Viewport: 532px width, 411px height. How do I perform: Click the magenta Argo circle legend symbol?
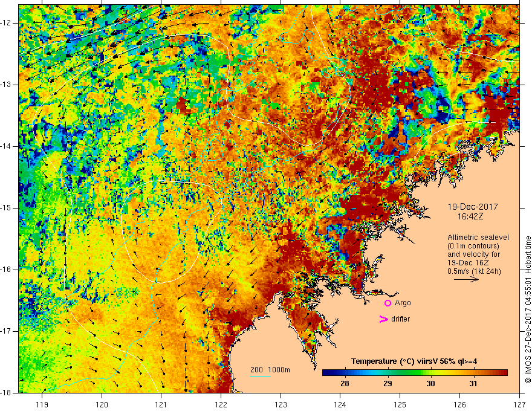click(388, 303)
